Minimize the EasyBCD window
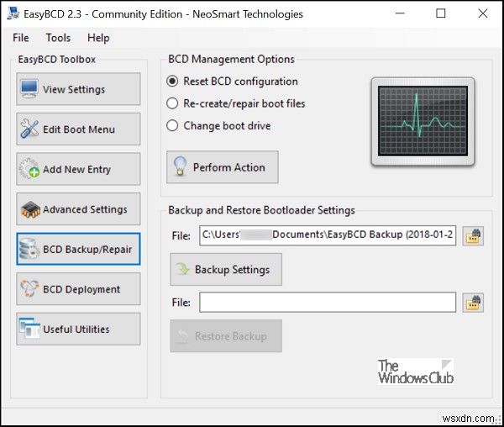504x427 pixels. pos(400,13)
